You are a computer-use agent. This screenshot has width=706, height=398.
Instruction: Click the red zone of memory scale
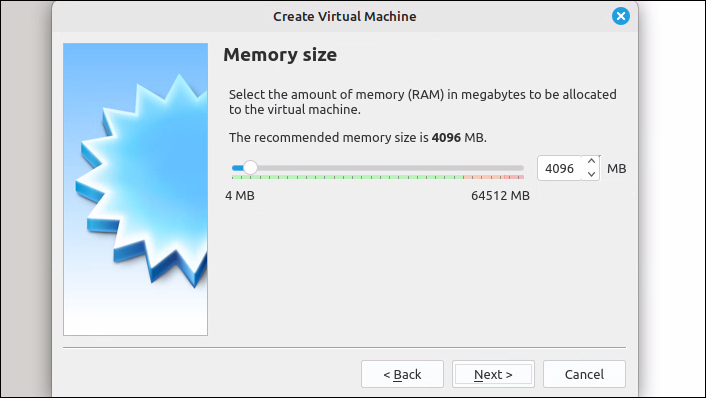tap(513, 177)
